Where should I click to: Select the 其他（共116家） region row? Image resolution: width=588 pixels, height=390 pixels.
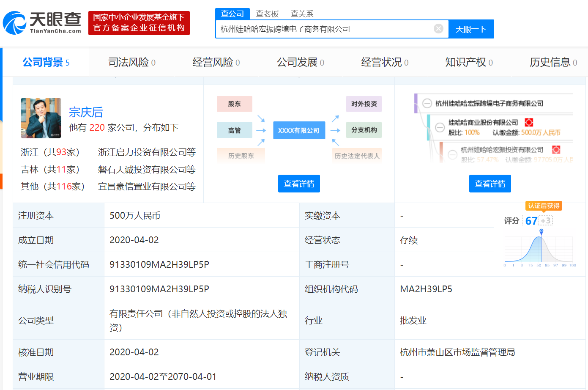point(53,187)
